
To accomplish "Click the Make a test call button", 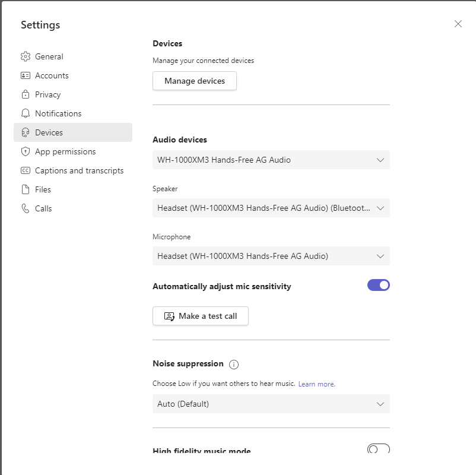I will [201, 316].
